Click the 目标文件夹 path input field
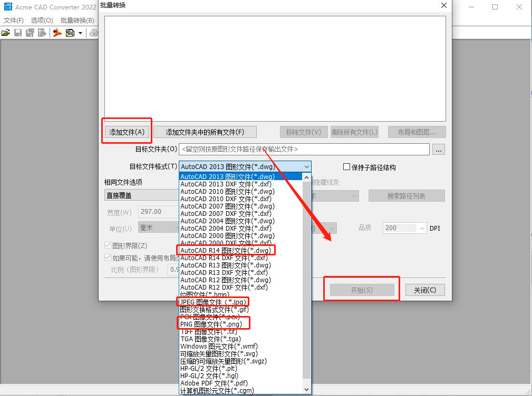 pos(304,149)
